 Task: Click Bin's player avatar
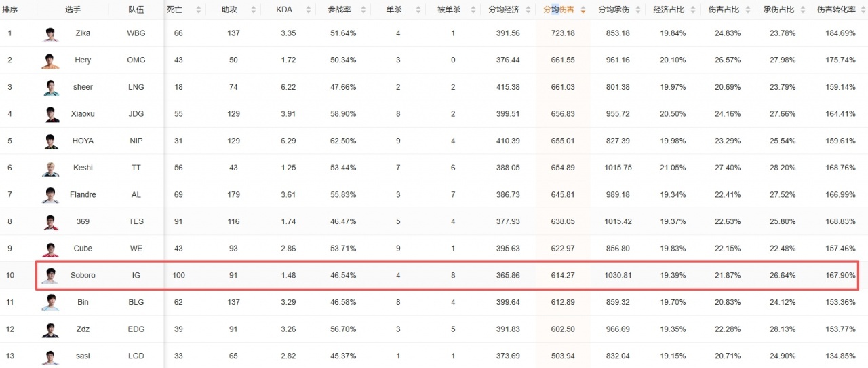50,302
